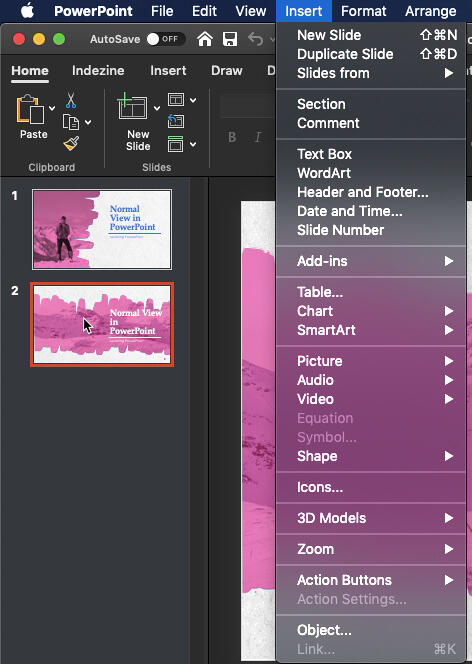Image resolution: width=472 pixels, height=664 pixels.
Task: Choose Object... menu item
Action: 371,630
